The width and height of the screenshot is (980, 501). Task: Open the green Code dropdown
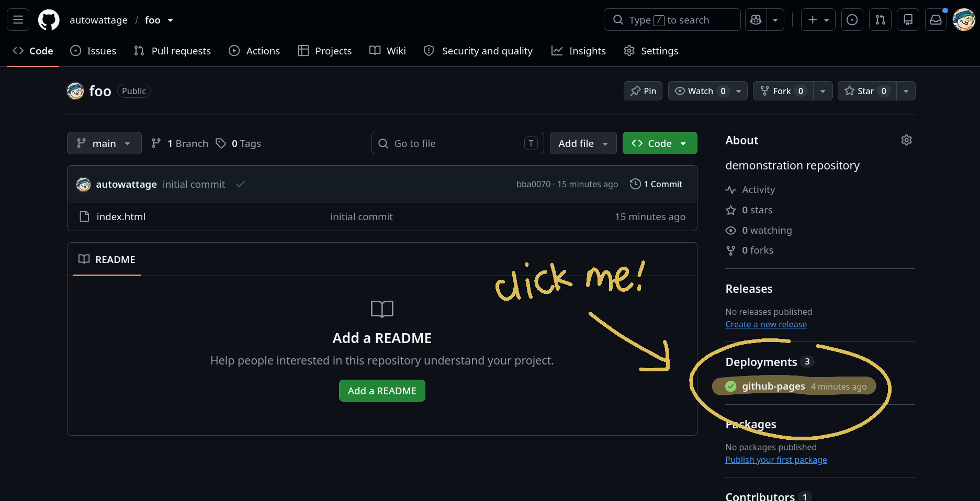[x=660, y=143]
